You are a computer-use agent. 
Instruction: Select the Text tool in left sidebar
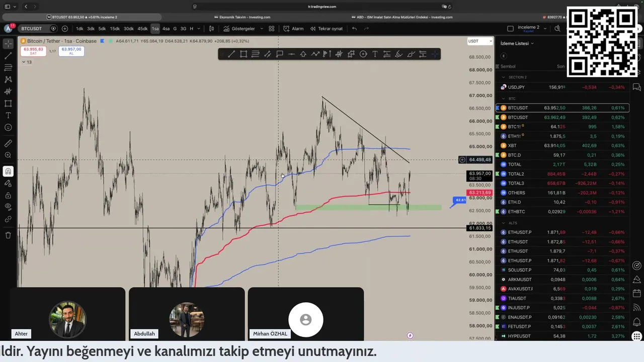[x=8, y=116]
